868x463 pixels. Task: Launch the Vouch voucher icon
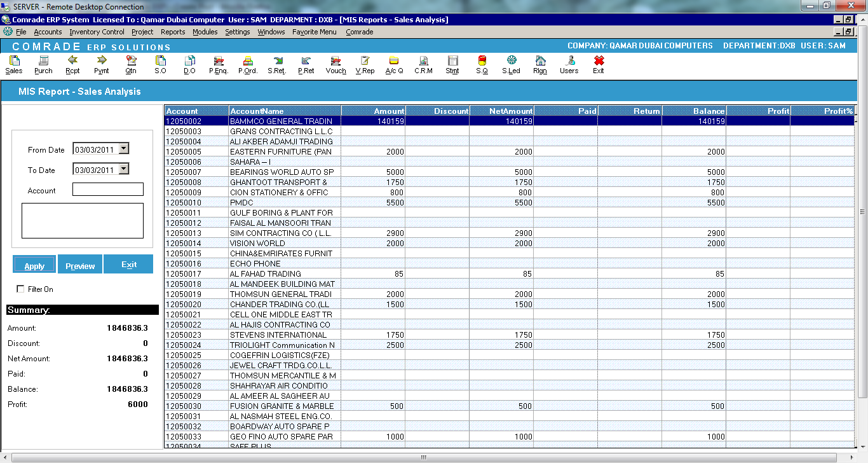click(x=337, y=64)
